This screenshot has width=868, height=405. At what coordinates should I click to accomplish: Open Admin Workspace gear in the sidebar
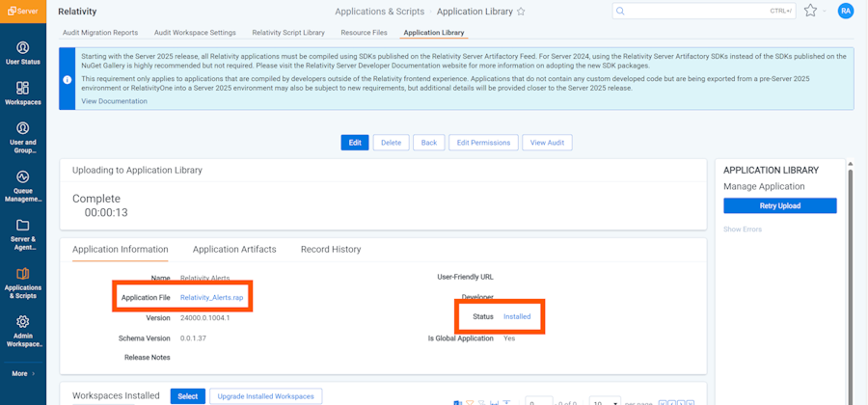[23, 332]
